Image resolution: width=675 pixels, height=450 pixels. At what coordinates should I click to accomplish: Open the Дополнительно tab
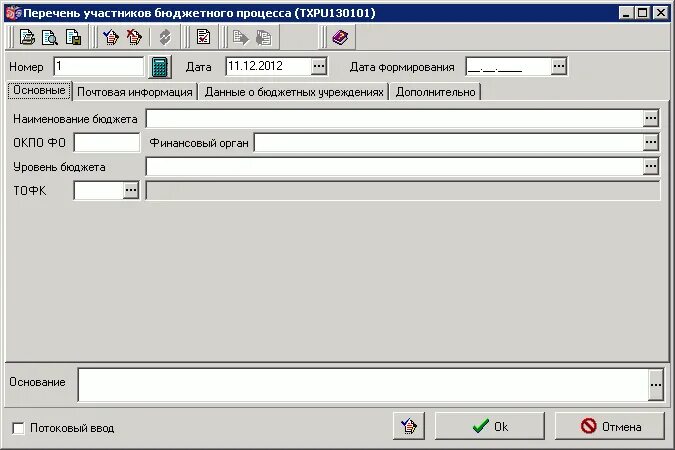[x=436, y=92]
